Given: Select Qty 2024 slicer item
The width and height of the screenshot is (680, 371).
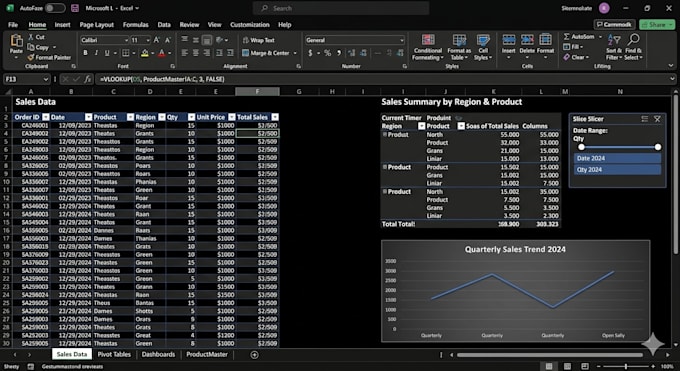Looking at the screenshot, I should [x=617, y=170].
